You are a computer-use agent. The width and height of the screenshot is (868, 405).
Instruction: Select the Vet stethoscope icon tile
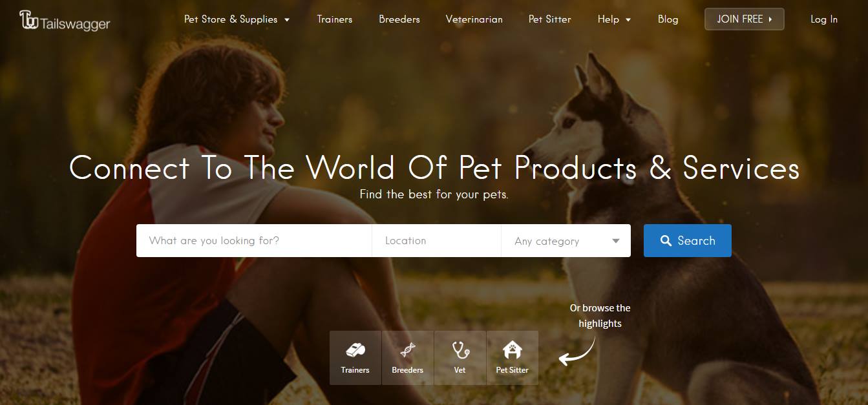[x=460, y=358]
